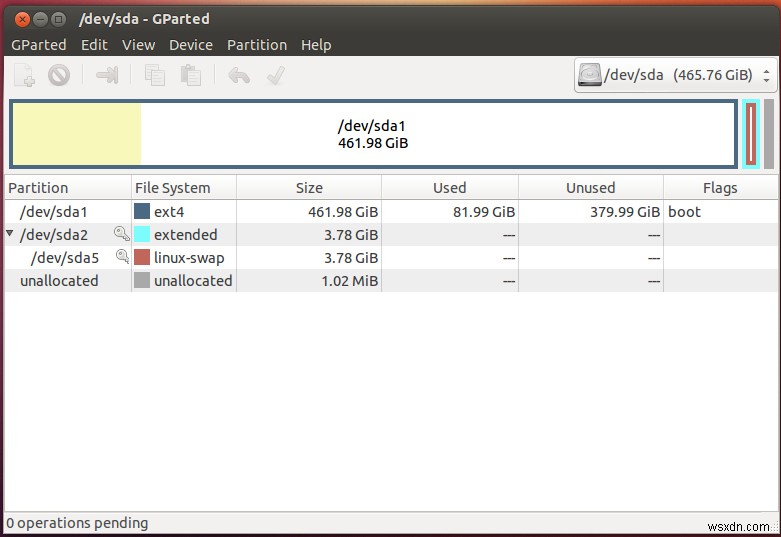Click the cyan extended color swatch
The width and height of the screenshot is (781, 537).
coord(142,234)
